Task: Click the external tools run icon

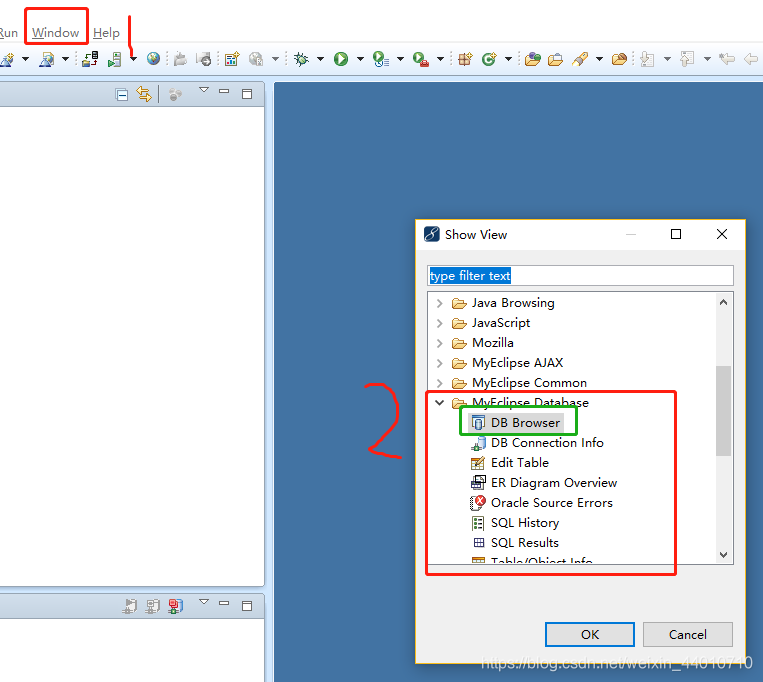Action: click(x=420, y=59)
